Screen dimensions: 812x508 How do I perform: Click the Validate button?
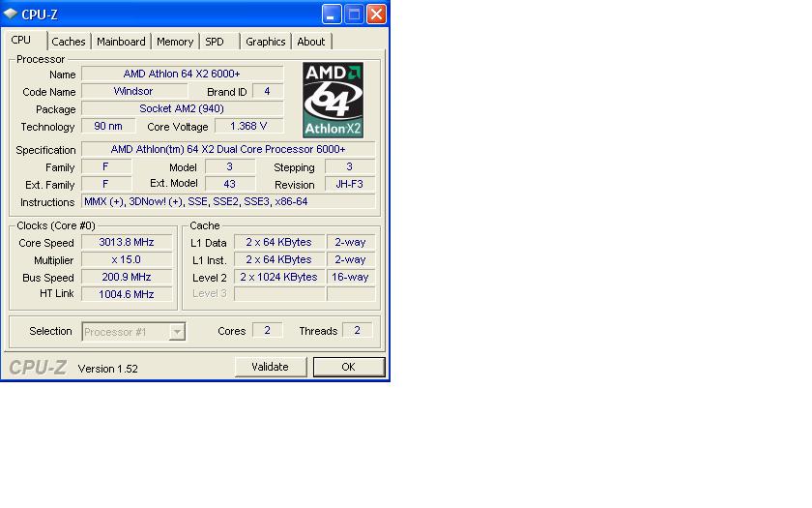[x=271, y=367]
